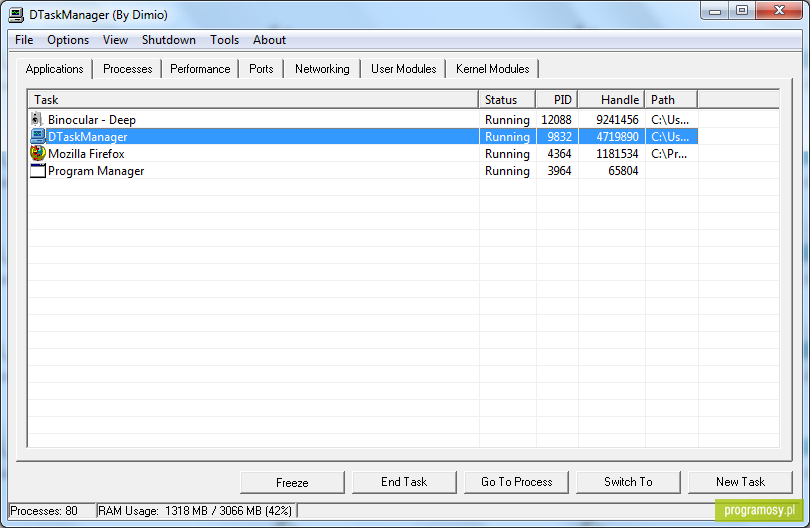Image resolution: width=810 pixels, height=528 pixels.
Task: Click the DTaskManager title bar icon
Action: point(16,14)
